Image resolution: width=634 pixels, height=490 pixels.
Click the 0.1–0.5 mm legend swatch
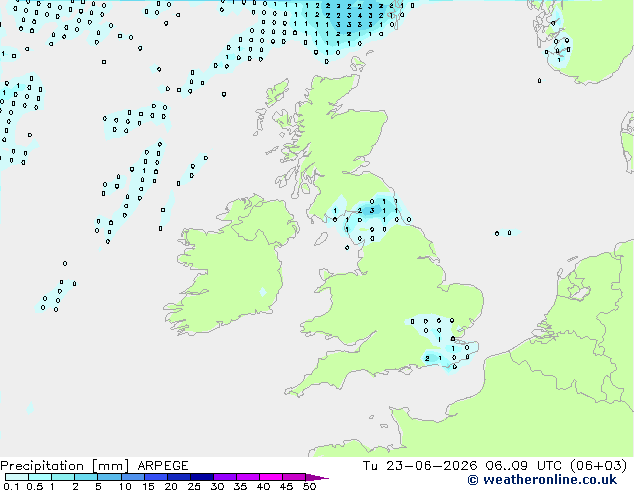17,477
